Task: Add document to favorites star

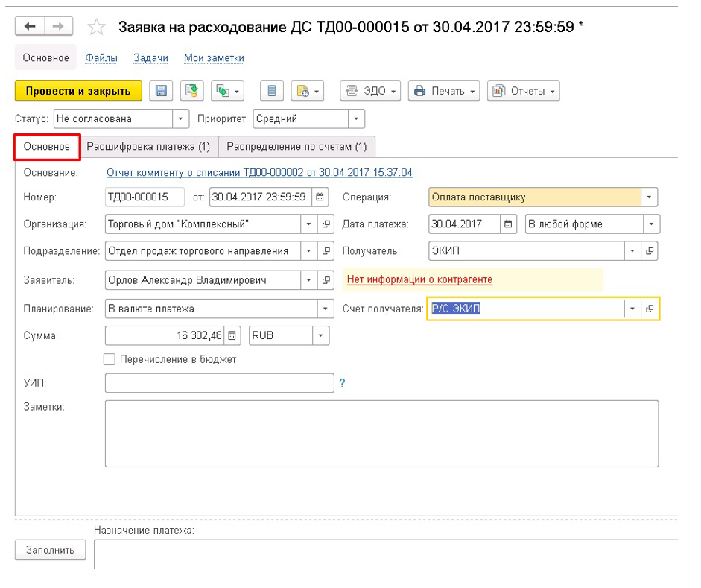Action: [x=97, y=28]
